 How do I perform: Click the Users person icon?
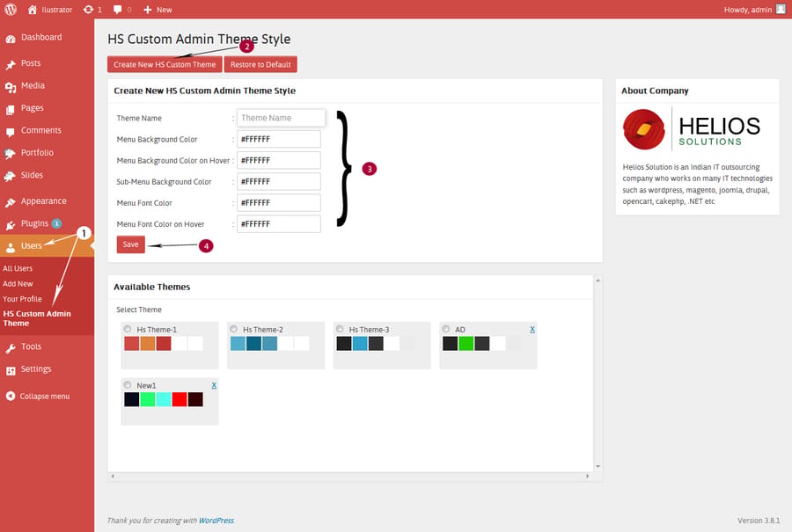[x=10, y=247]
